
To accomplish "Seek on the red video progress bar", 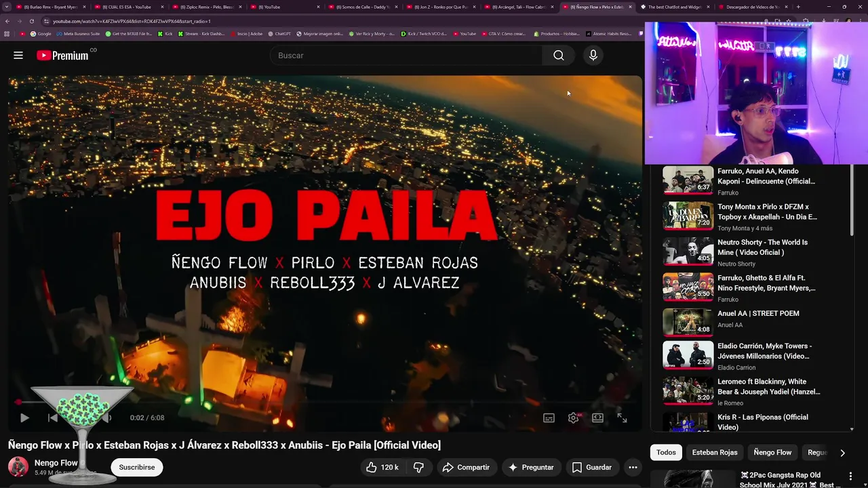I will click(325, 403).
